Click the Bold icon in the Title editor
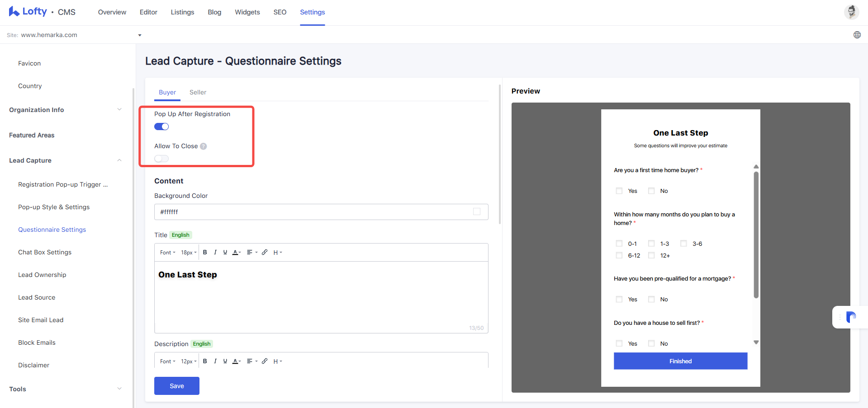The width and height of the screenshot is (868, 408). (x=205, y=253)
